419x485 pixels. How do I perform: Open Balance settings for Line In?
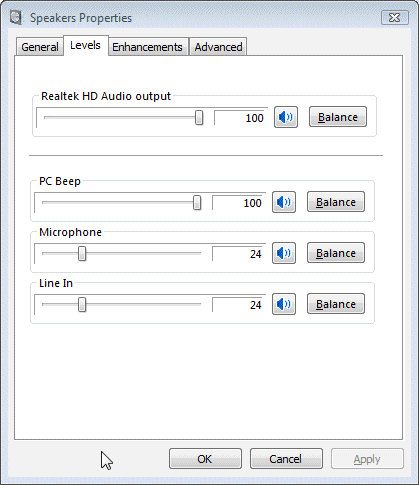(336, 304)
